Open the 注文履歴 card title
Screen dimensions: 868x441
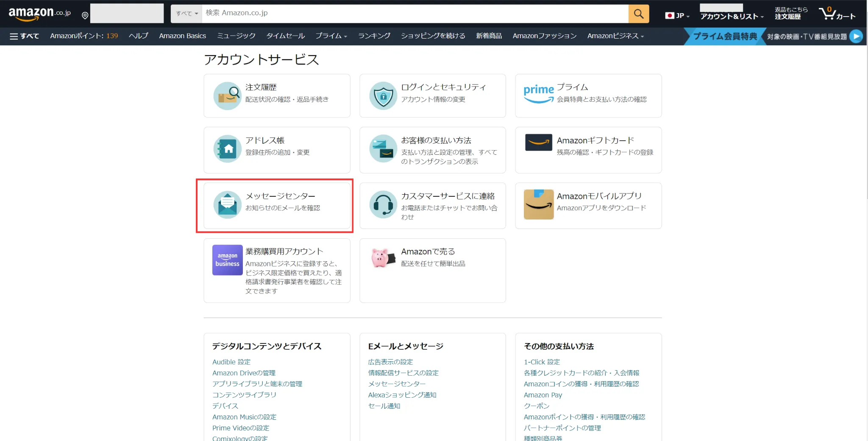261,87
